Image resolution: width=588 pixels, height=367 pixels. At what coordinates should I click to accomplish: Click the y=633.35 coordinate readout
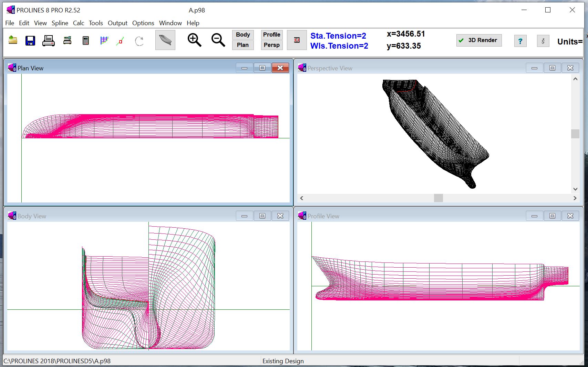[x=404, y=46]
